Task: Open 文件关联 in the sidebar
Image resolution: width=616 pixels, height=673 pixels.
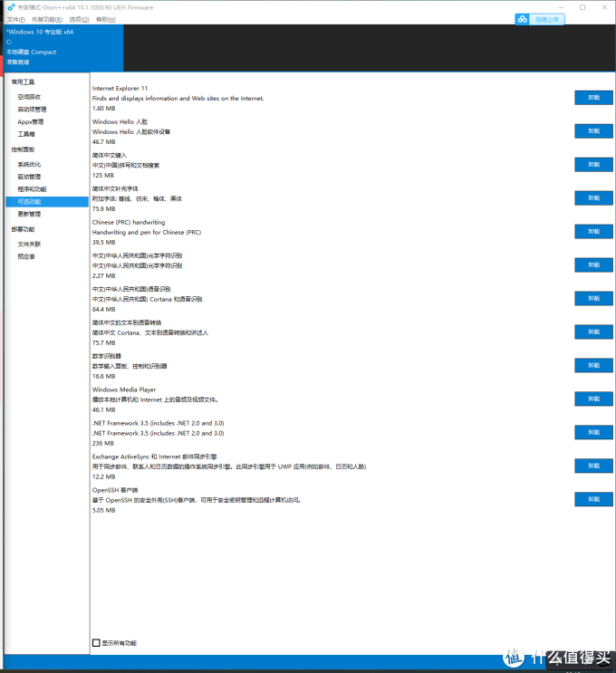Action: [x=29, y=245]
